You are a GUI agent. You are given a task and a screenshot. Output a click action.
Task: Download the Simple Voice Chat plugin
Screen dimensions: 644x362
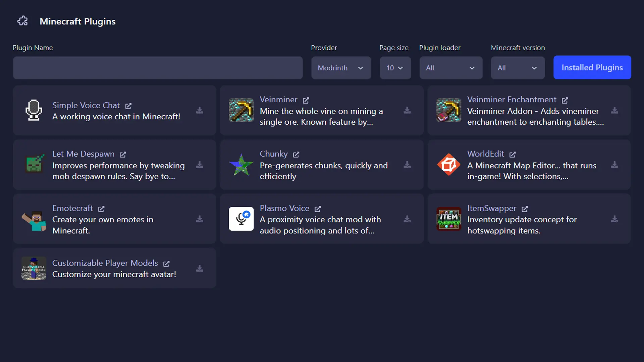(200, 110)
